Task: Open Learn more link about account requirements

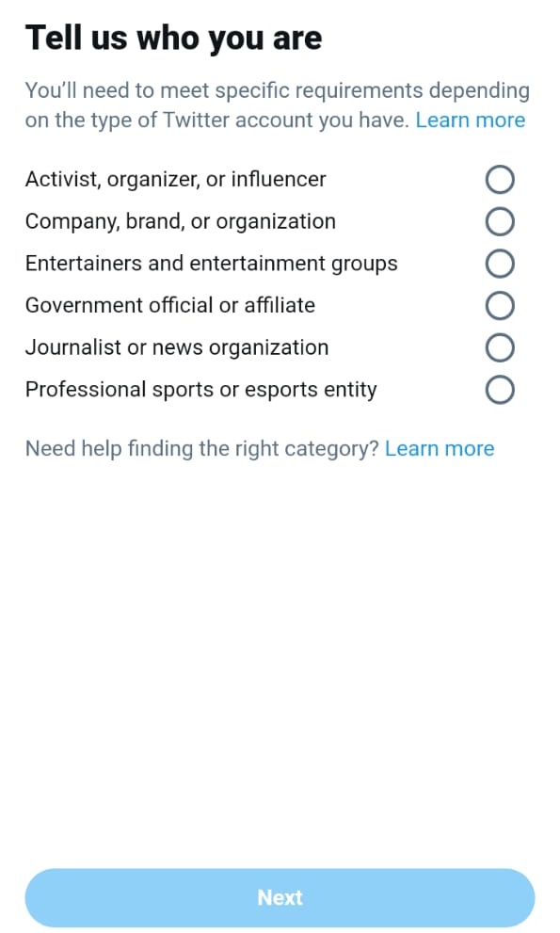Action: click(471, 121)
